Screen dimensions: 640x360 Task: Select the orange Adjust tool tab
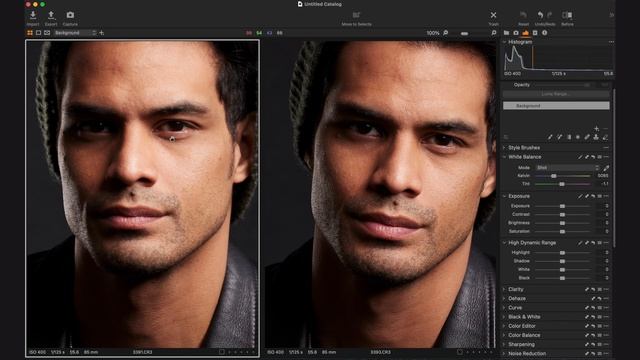click(525, 33)
